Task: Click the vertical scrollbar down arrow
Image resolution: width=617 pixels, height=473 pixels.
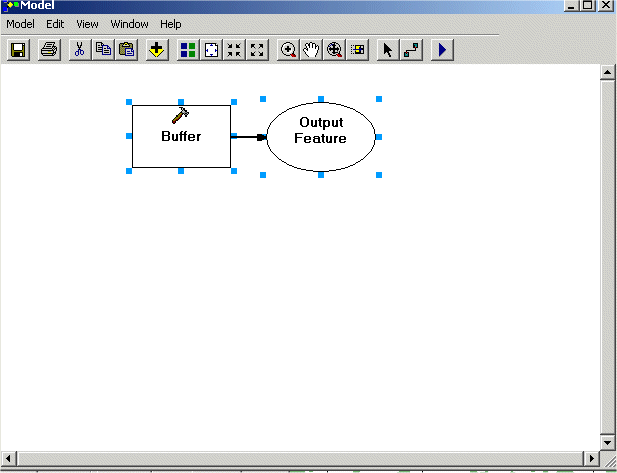Action: coord(608,443)
